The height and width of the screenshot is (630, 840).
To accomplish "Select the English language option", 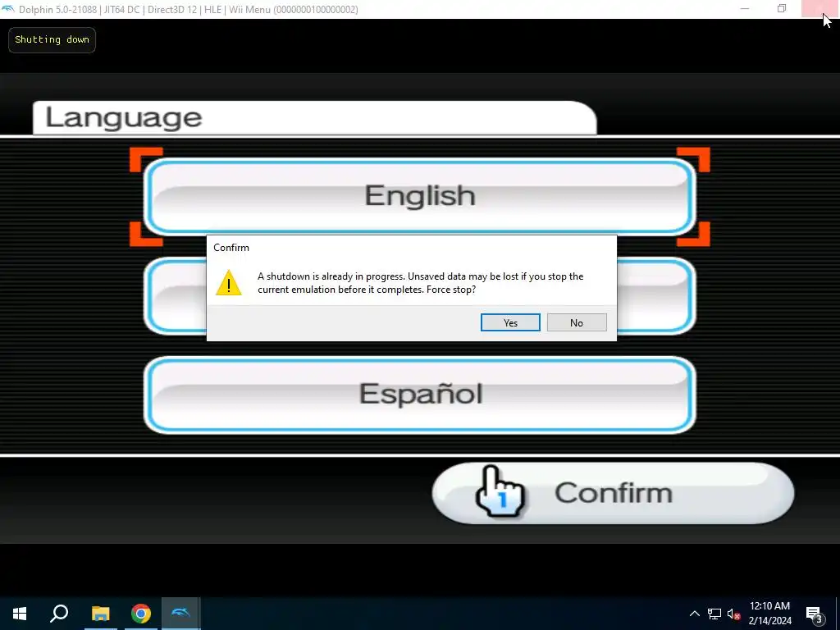I will (x=420, y=196).
